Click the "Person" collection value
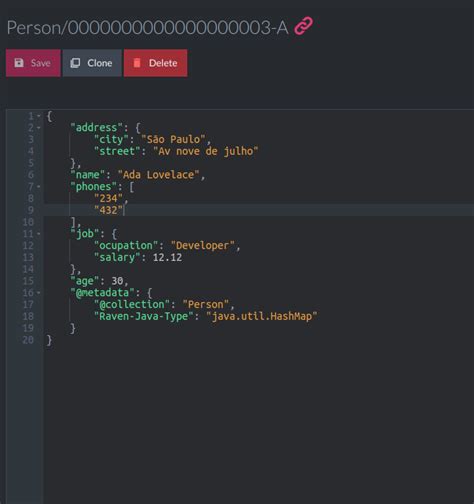This screenshot has width=474, height=504. (x=206, y=304)
